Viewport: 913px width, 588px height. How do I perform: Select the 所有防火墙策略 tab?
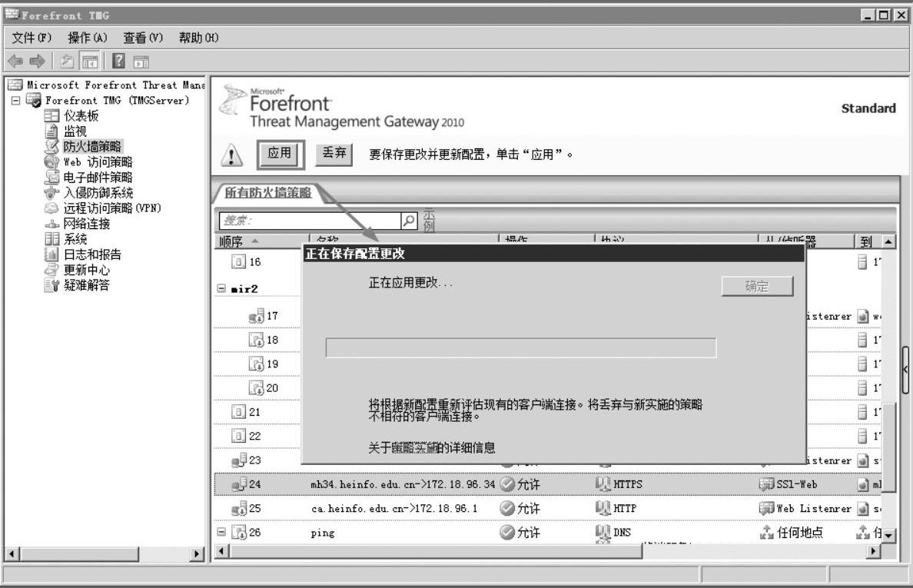(x=268, y=193)
